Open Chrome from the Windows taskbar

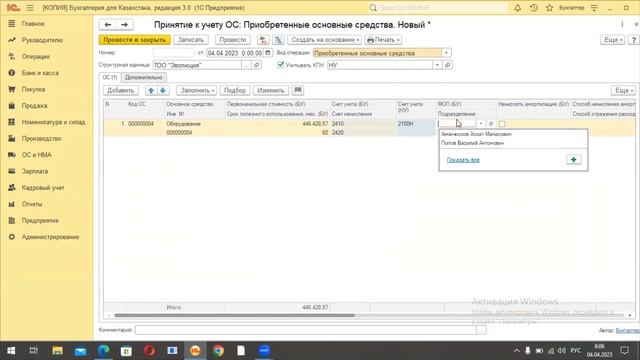point(218,351)
